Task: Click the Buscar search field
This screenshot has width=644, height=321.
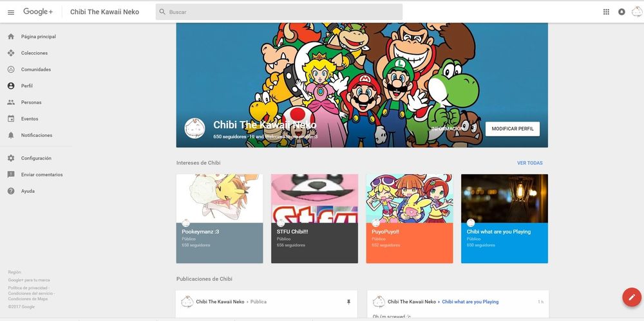Action: (279, 12)
